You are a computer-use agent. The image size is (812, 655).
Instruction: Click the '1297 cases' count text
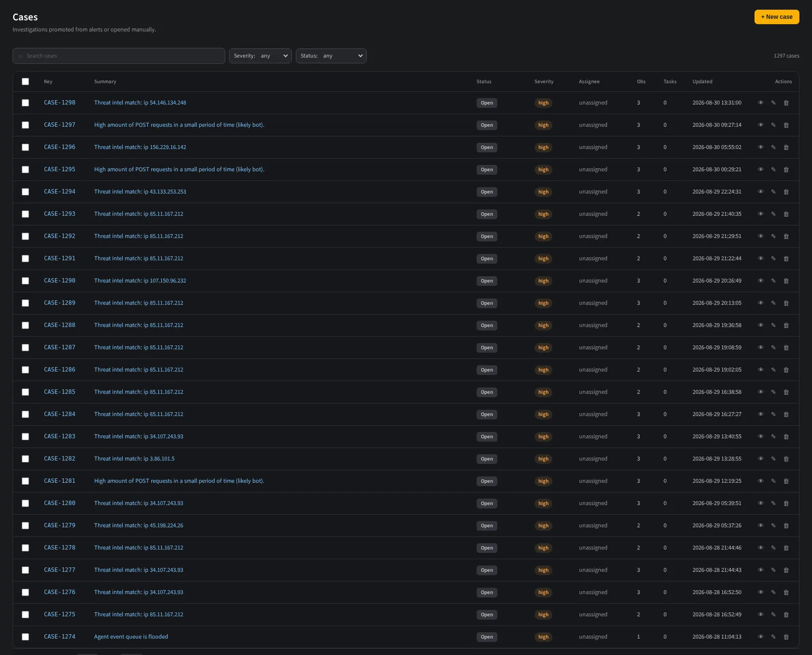(x=786, y=56)
